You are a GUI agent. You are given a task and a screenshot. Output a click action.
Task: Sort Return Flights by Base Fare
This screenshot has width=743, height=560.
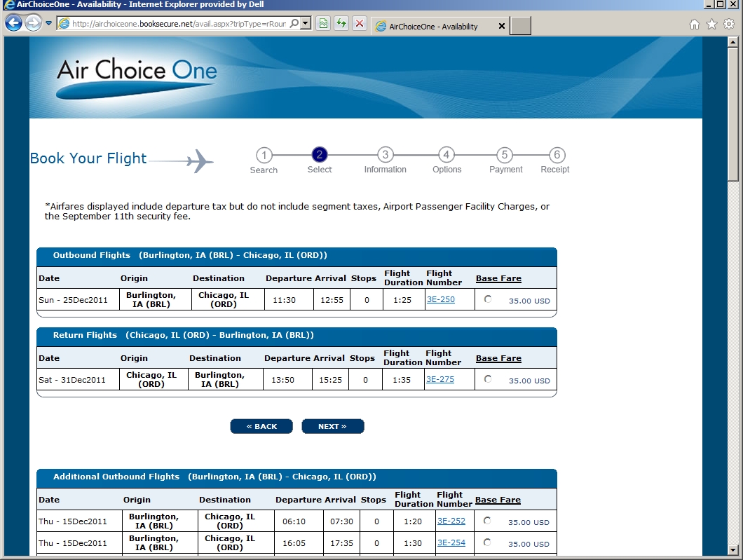(x=498, y=359)
